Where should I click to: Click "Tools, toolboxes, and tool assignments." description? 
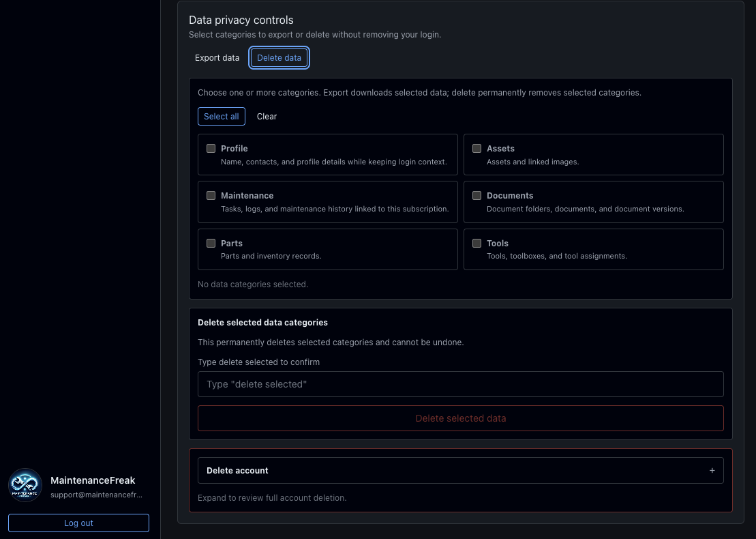coord(557,256)
